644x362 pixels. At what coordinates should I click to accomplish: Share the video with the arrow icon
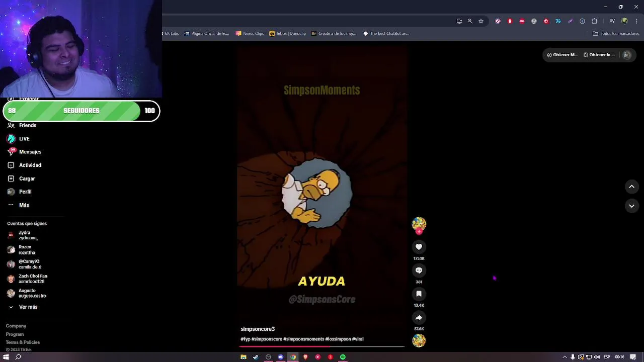coord(419,318)
